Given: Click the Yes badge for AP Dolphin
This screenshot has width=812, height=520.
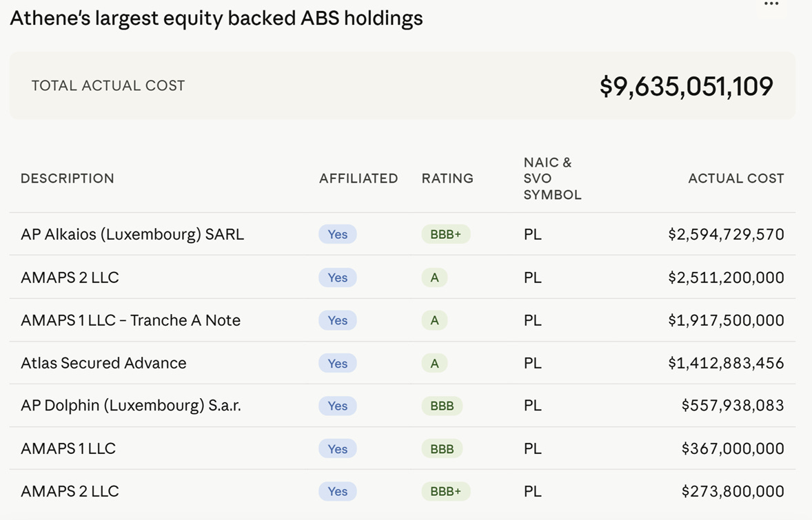Looking at the screenshot, I should pos(338,406).
